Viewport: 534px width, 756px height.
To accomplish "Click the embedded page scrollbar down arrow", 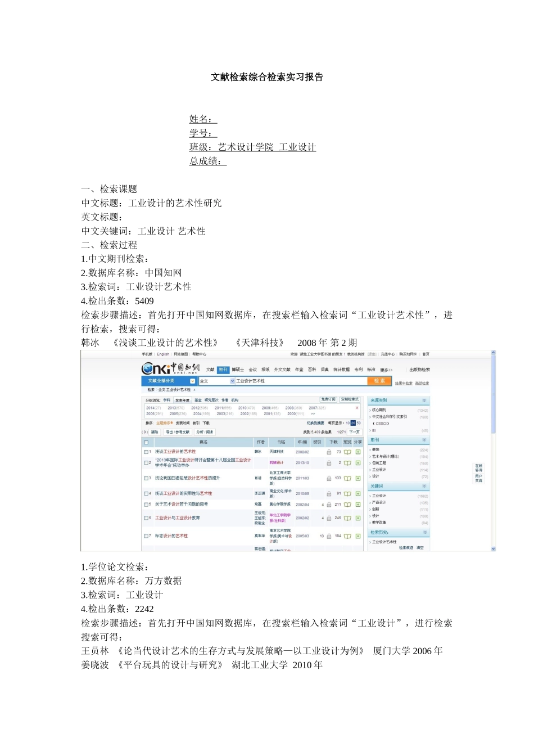I will 493,548.
